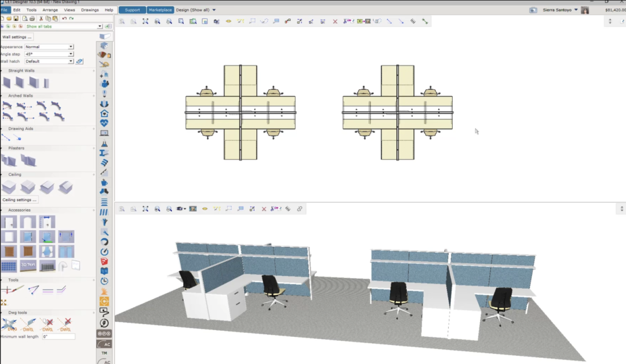Click the camera icon in 3D view toolbar
Screen dimensions: 626x364
tap(180, 209)
